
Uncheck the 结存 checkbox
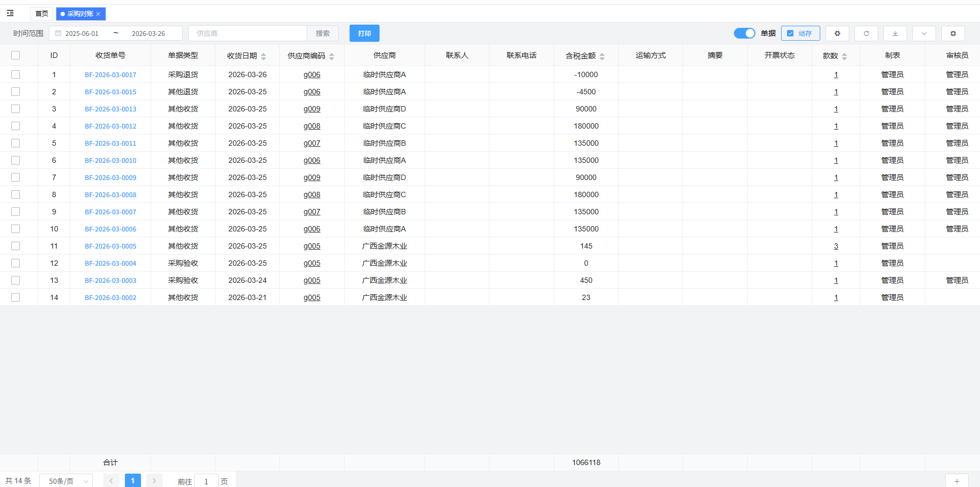(x=790, y=33)
